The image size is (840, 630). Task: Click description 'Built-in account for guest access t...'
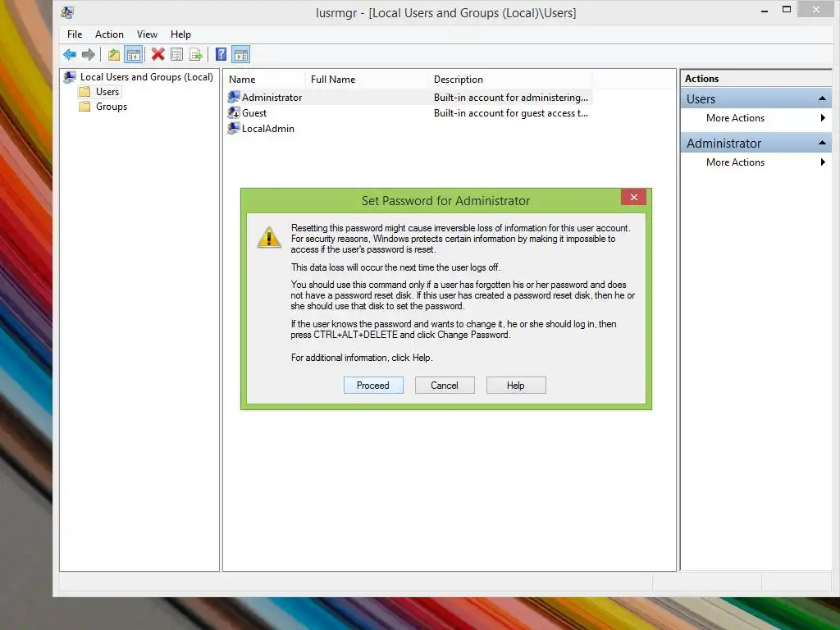click(x=510, y=112)
